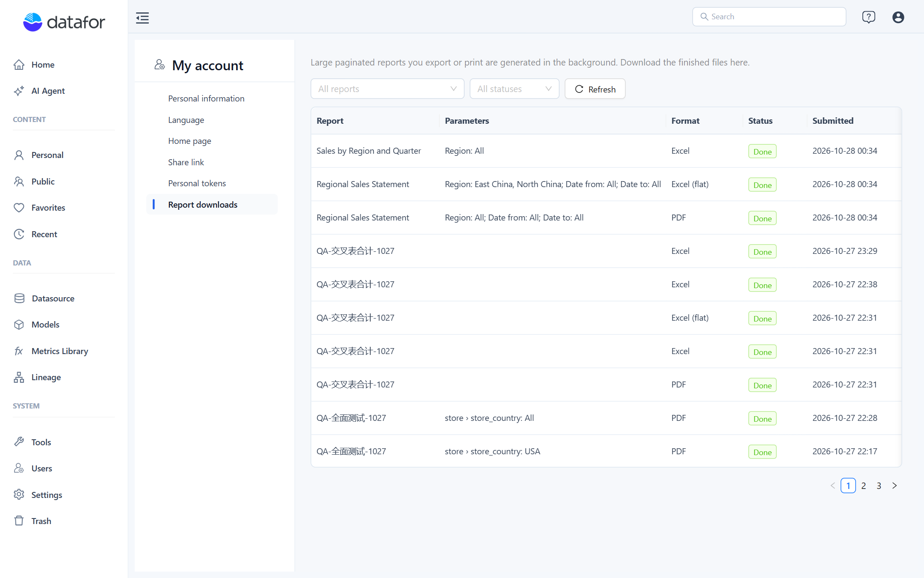Click the Metrics Library fx icon

pyautogui.click(x=19, y=351)
